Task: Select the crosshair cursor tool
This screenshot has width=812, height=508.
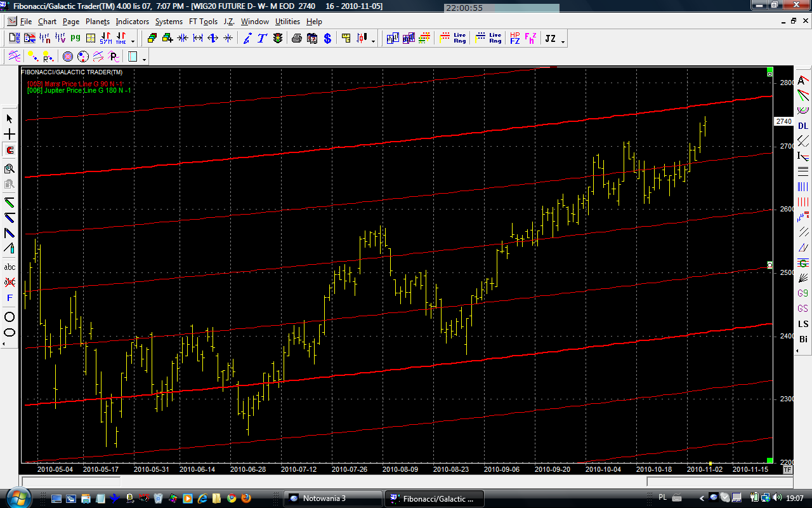Action: (10, 135)
